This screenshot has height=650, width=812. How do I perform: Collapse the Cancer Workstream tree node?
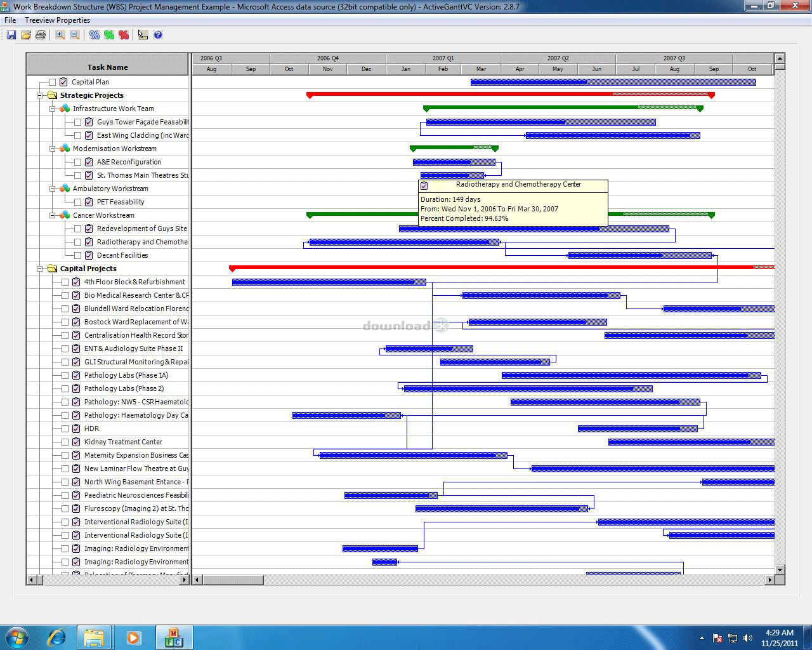pyautogui.click(x=53, y=215)
